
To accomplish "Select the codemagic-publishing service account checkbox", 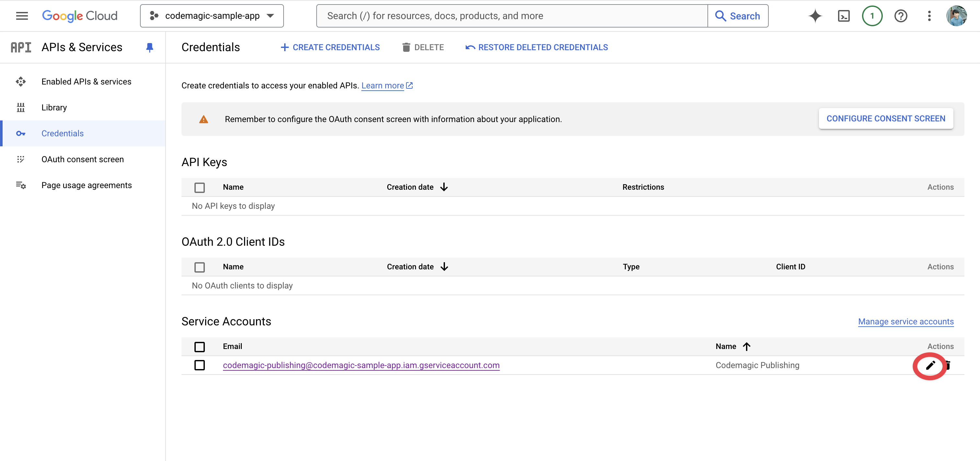I will point(199,365).
